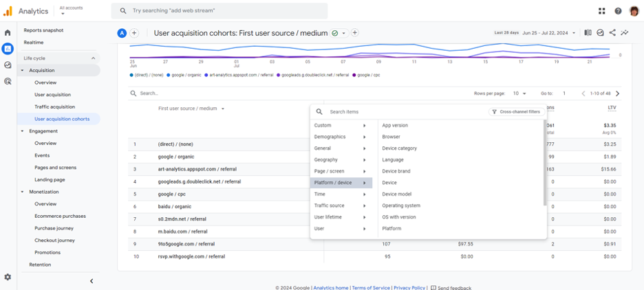Open Analytics home footer link
The image size is (644, 290).
pyautogui.click(x=331, y=288)
